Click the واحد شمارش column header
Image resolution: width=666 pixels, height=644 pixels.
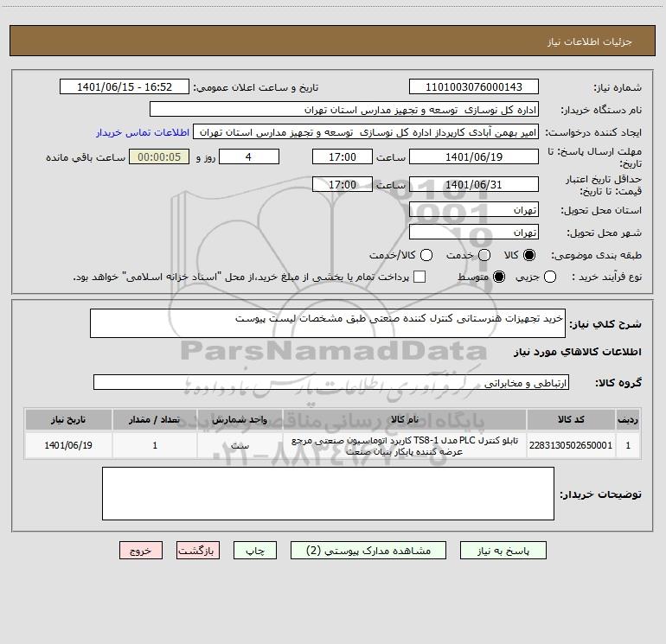tap(240, 420)
